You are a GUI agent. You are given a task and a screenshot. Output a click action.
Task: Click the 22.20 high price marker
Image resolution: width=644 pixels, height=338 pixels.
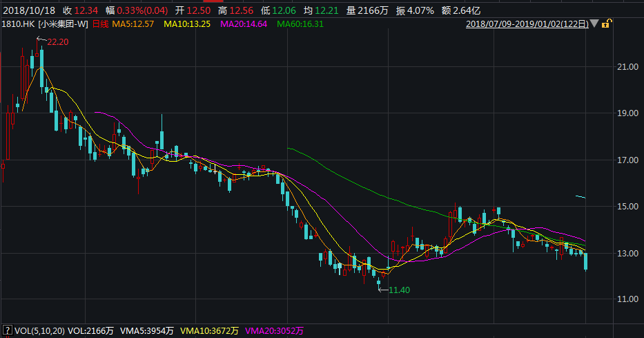[57, 41]
